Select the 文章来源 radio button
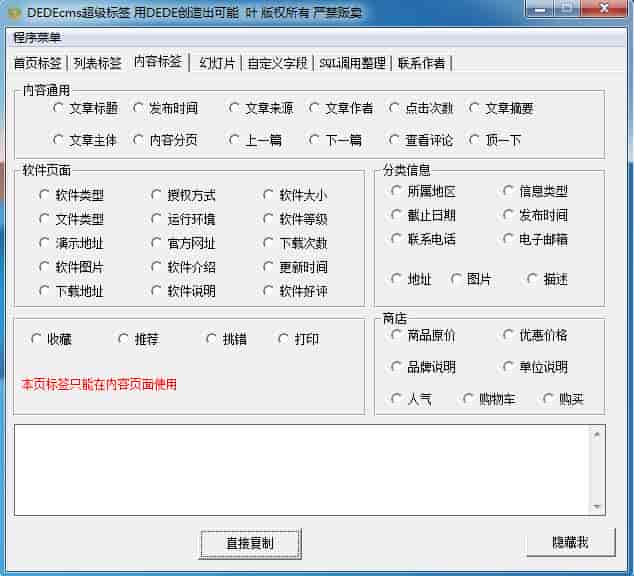Image resolution: width=634 pixels, height=576 pixels. pyautogui.click(x=261, y=108)
